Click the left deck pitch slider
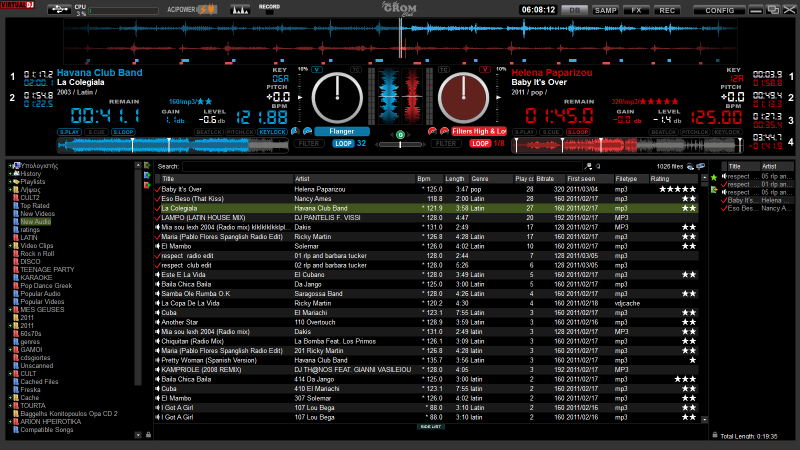This screenshot has height=450, width=800. (300, 97)
